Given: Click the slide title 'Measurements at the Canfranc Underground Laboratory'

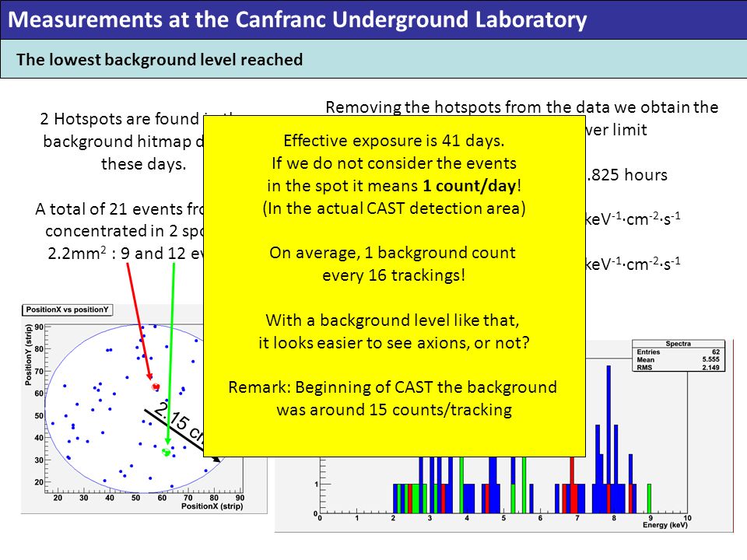Looking at the screenshot, I should pyautogui.click(x=297, y=19).
